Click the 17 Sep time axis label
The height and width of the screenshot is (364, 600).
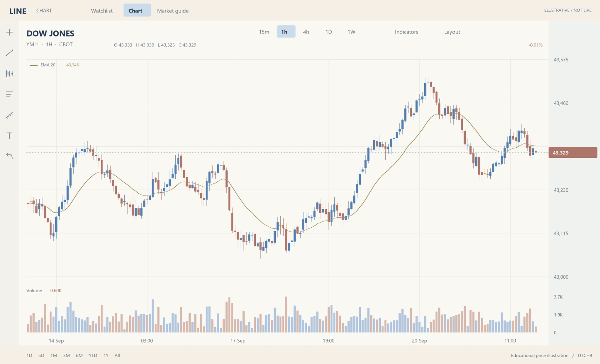(x=238, y=341)
